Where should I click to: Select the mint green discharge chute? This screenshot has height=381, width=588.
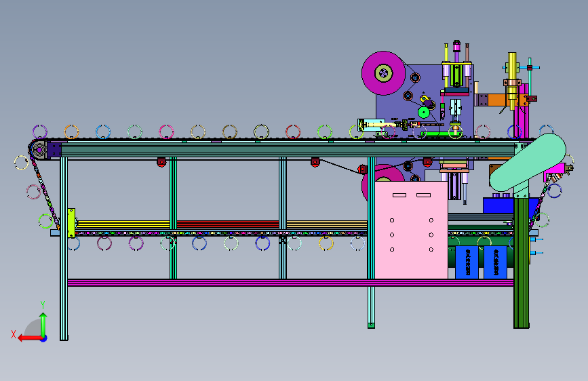pyautogui.click(x=528, y=163)
